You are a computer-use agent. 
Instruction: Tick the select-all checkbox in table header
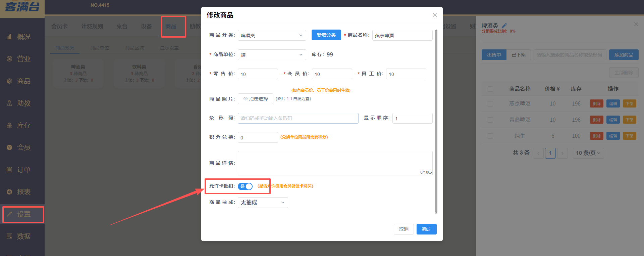point(490,89)
